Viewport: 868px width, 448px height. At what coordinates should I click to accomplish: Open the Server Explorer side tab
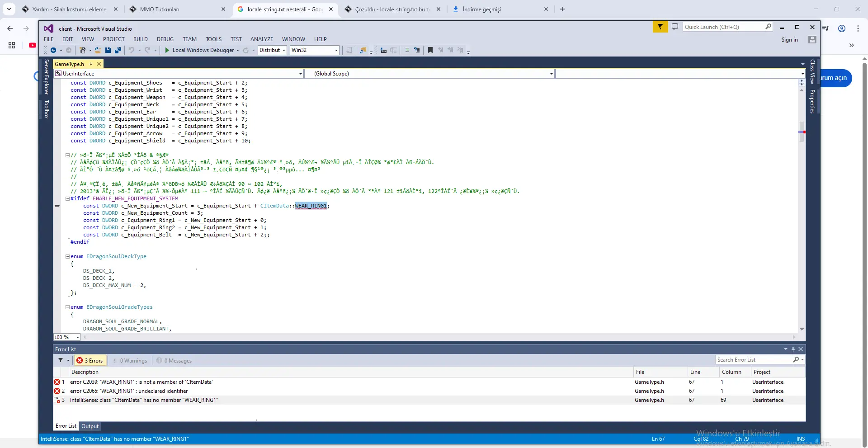[x=46, y=76]
